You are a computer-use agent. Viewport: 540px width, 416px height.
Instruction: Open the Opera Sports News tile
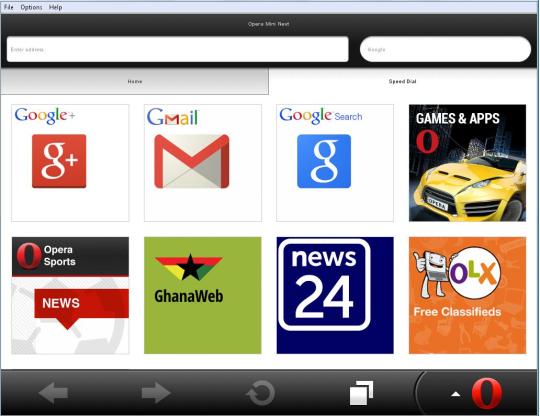pos(70,295)
